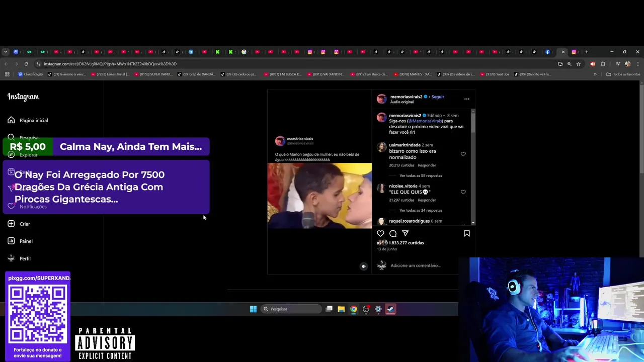Viewport: 644px width, 362px height.
Task: Expand Ver todas as 24 respostas
Action: pos(421,210)
